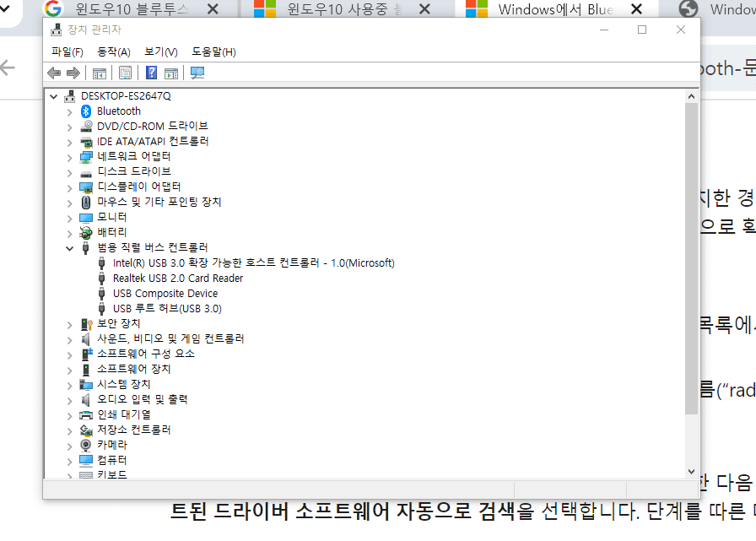Viewport: 756px width, 541px height.
Task: Click the scan for hardware changes monitor icon
Action: tap(197, 73)
